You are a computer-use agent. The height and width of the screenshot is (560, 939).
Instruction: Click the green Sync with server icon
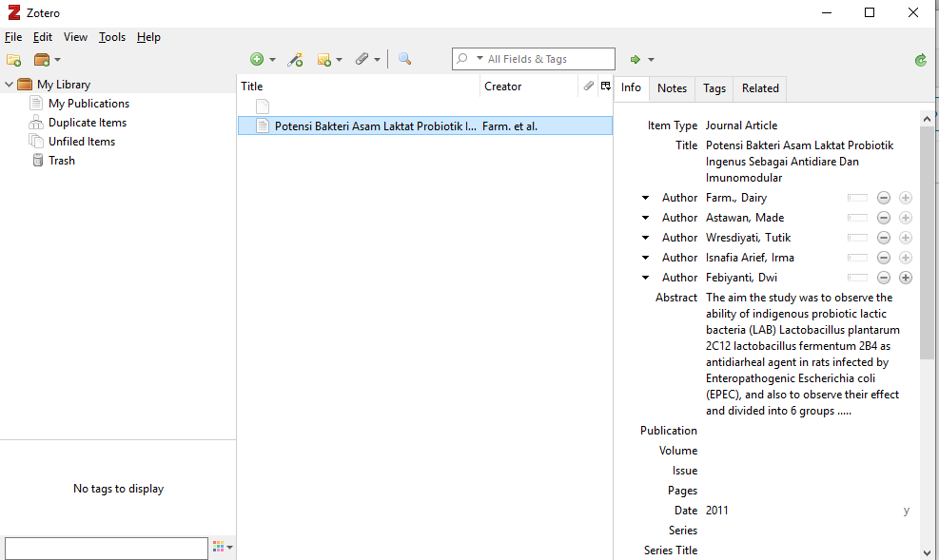920,60
